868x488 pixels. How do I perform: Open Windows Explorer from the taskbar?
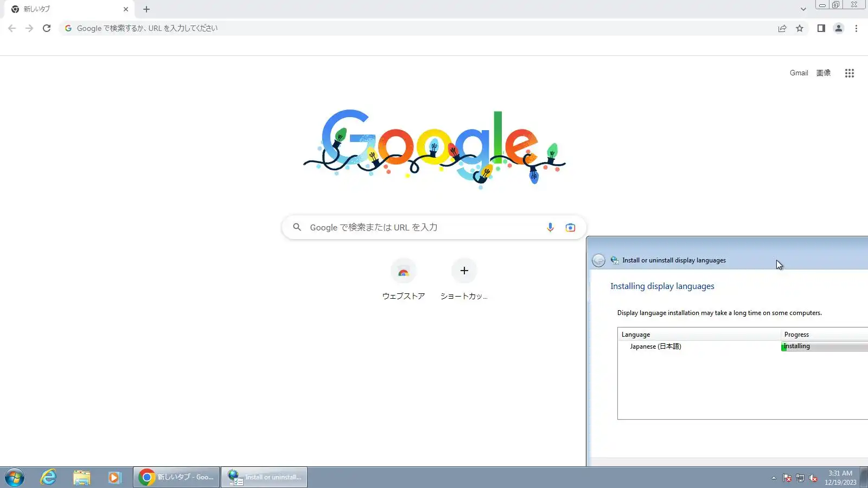pyautogui.click(x=81, y=478)
